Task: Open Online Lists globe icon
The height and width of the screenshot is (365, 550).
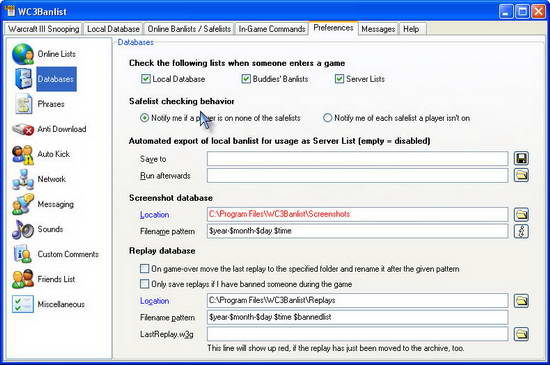Action: point(23,54)
